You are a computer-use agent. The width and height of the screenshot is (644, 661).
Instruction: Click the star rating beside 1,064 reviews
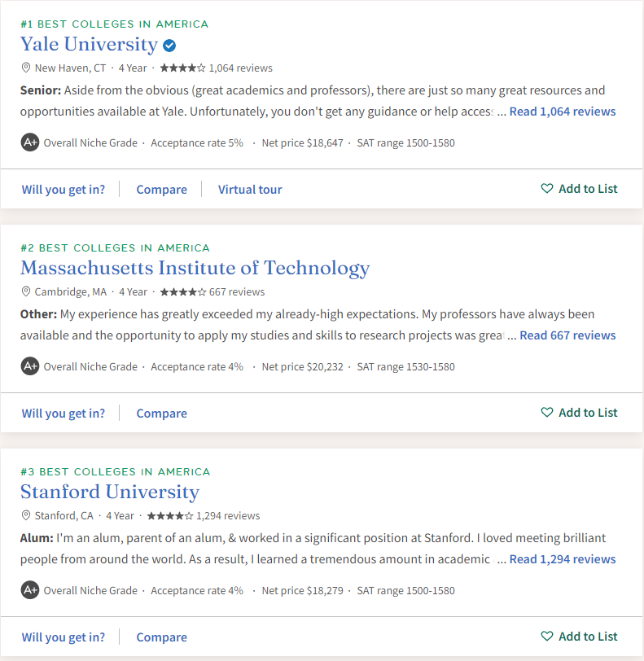point(182,68)
